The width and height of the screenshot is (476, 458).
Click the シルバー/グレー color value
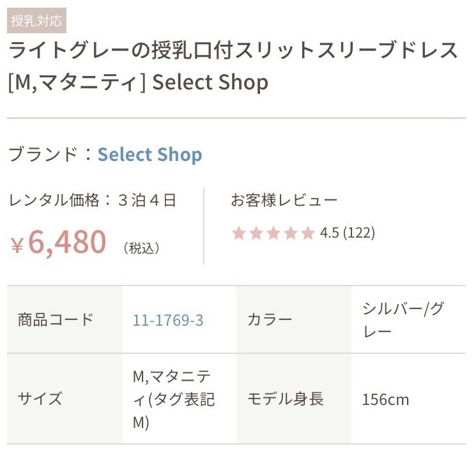click(x=403, y=320)
